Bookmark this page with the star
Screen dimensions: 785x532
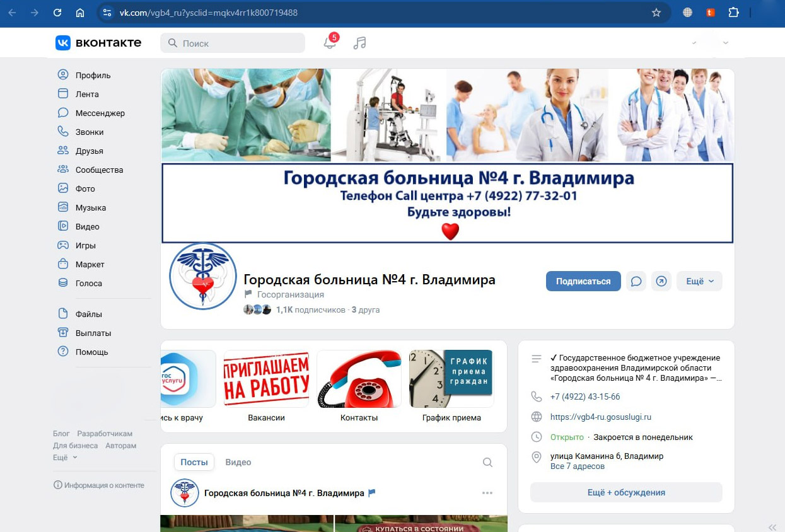(656, 13)
